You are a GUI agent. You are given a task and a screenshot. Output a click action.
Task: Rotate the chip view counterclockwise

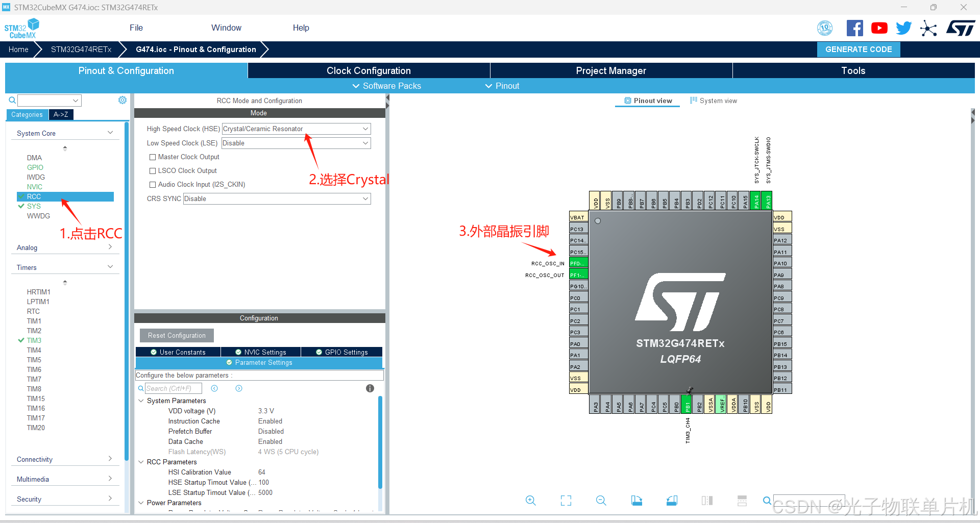672,501
